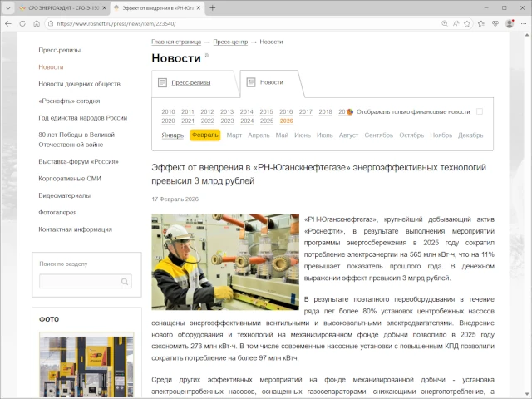Select year 2025 in archive

pos(267,121)
